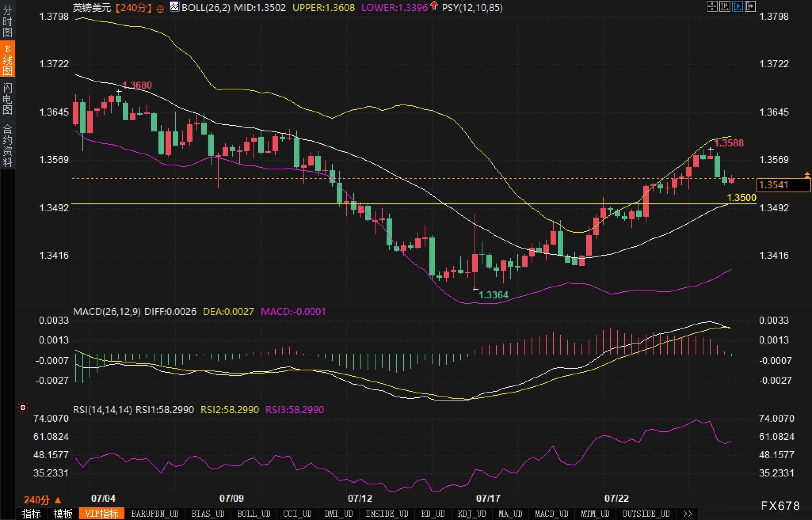Image resolution: width=812 pixels, height=520 pixels.
Task: Select the VIP指标 tab
Action: coord(102,514)
